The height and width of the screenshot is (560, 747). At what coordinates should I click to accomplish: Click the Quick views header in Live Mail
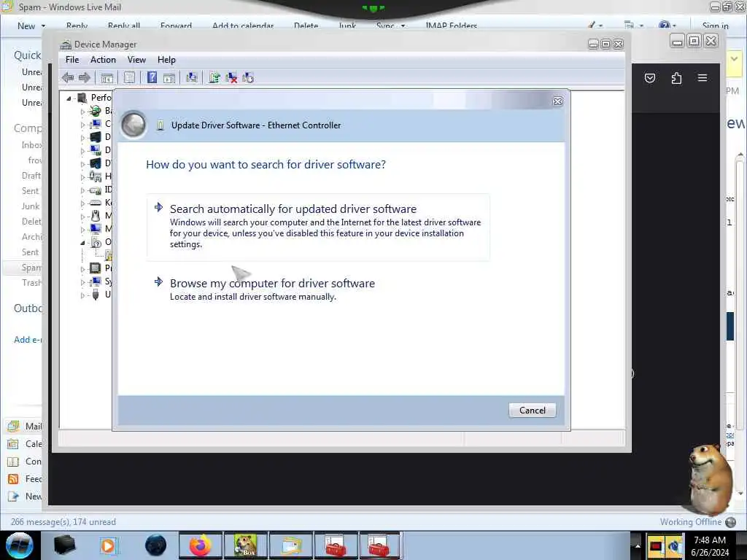point(28,55)
